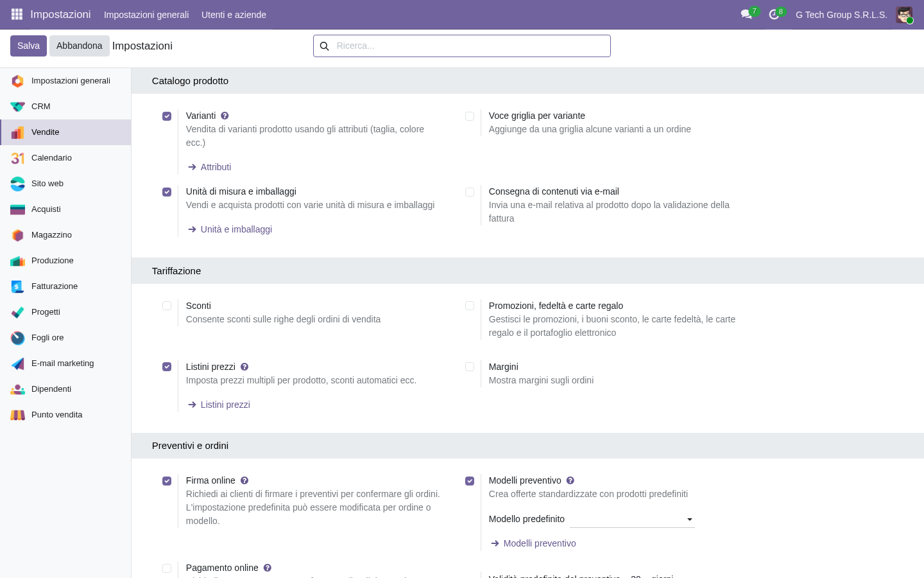Select Magazzino in the settings sidebar
Screen dimensions: 924x578
pos(65,235)
